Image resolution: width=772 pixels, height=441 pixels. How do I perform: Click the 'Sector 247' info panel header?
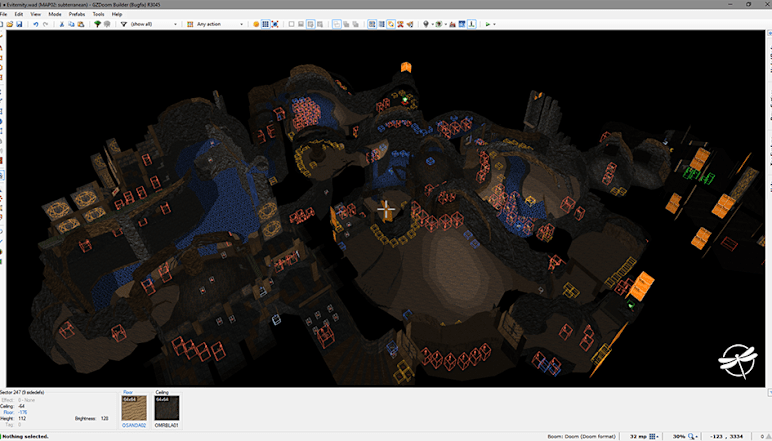click(x=22, y=392)
